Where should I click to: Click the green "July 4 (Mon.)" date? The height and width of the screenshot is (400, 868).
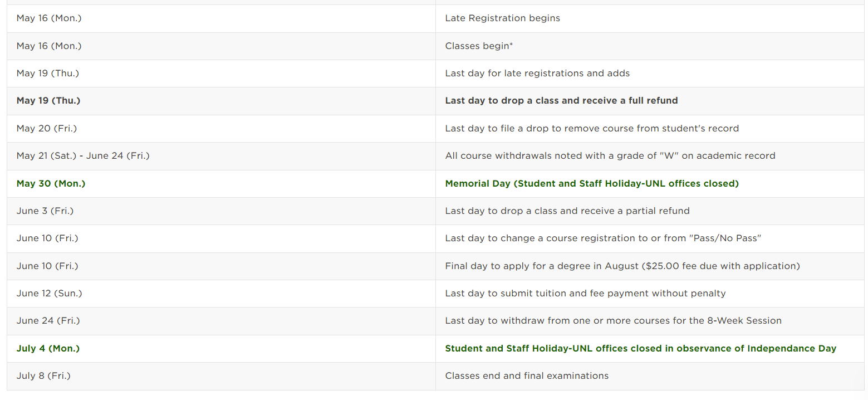coord(48,349)
